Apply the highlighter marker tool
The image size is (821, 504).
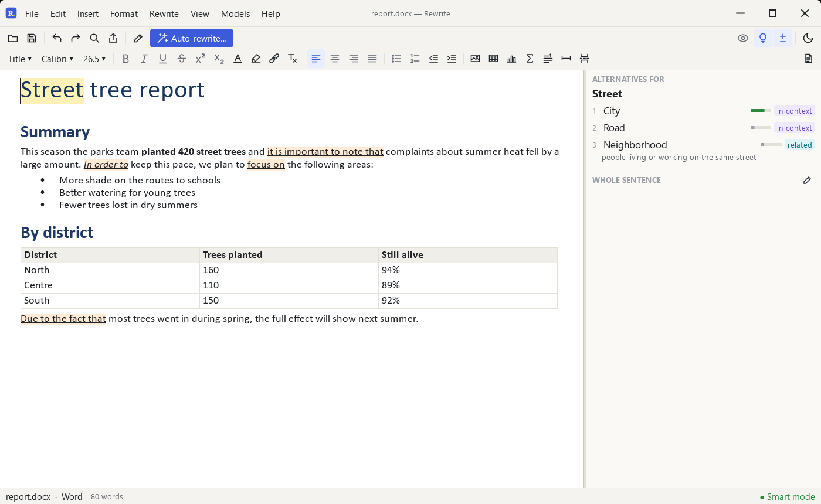point(256,59)
